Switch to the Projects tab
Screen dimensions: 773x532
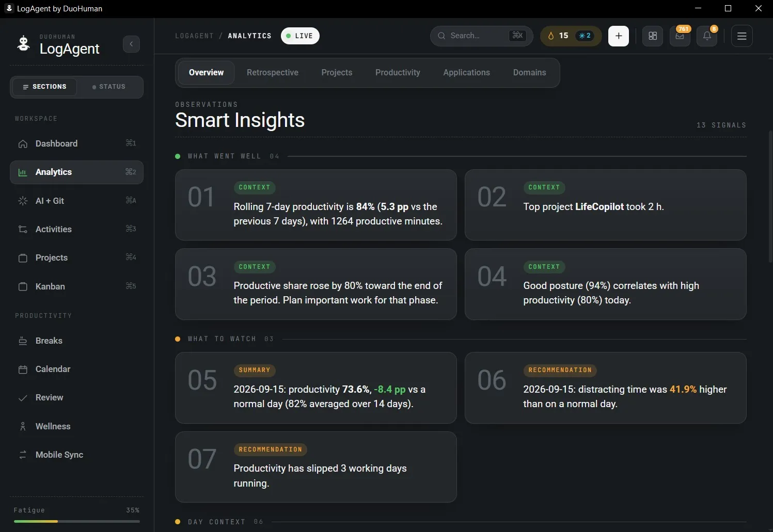click(x=337, y=73)
